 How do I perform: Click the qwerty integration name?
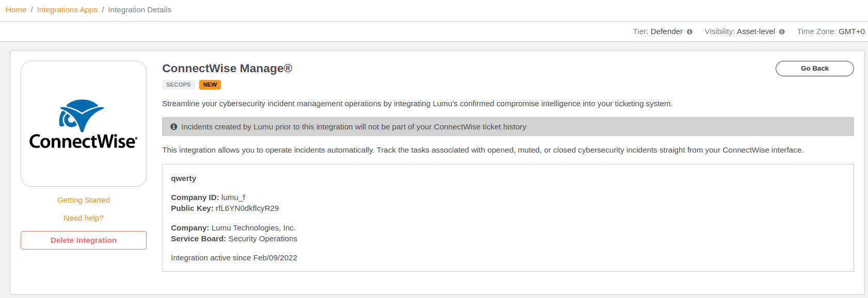pos(184,178)
